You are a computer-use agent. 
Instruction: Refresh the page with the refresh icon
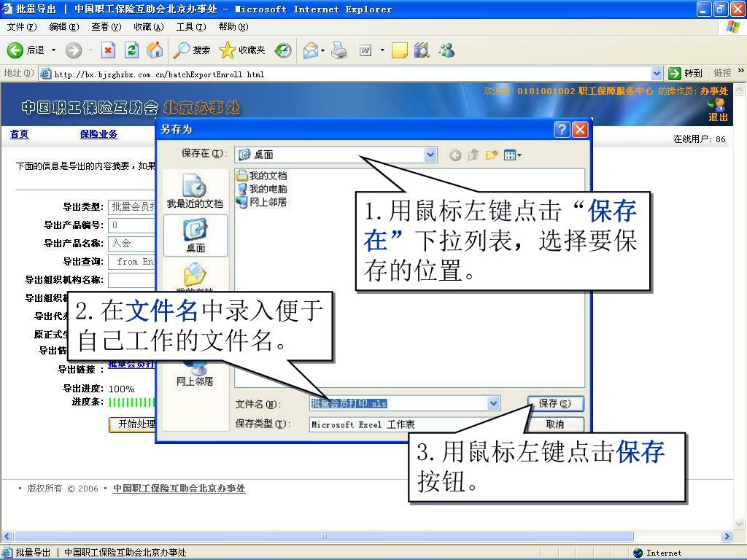click(x=131, y=50)
